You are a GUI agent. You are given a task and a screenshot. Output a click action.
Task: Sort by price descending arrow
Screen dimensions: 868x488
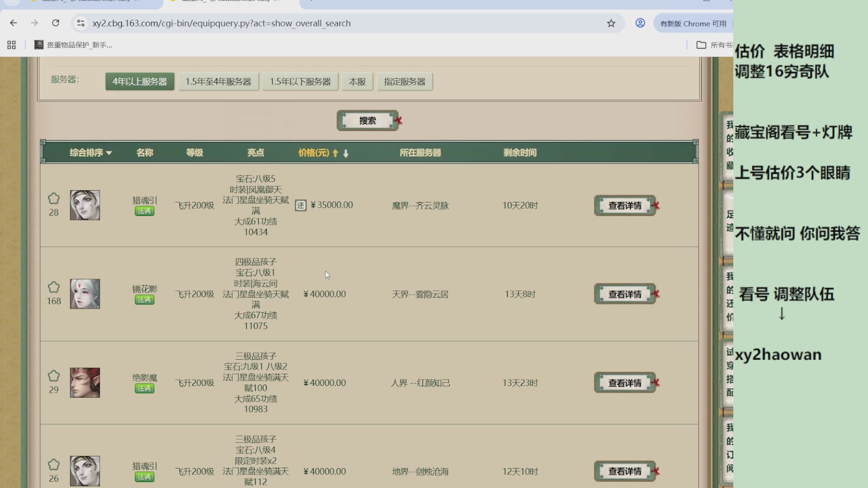(x=346, y=153)
